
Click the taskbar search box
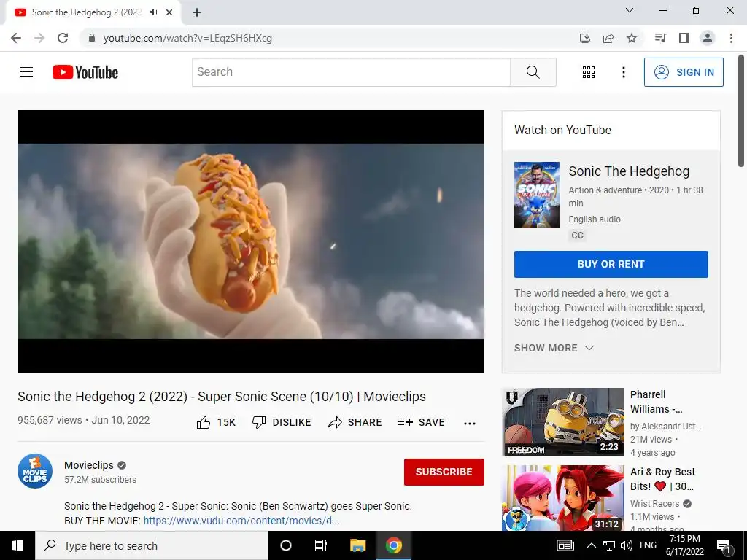click(x=152, y=545)
